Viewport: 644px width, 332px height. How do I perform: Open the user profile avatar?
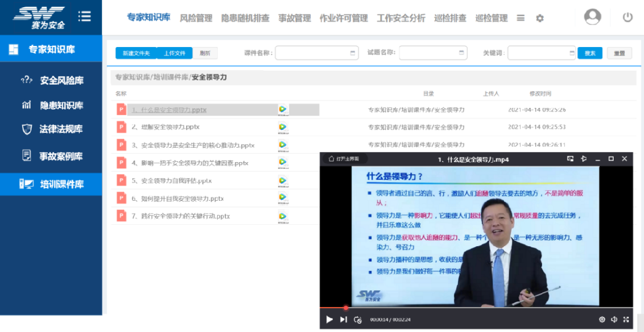coord(592,17)
